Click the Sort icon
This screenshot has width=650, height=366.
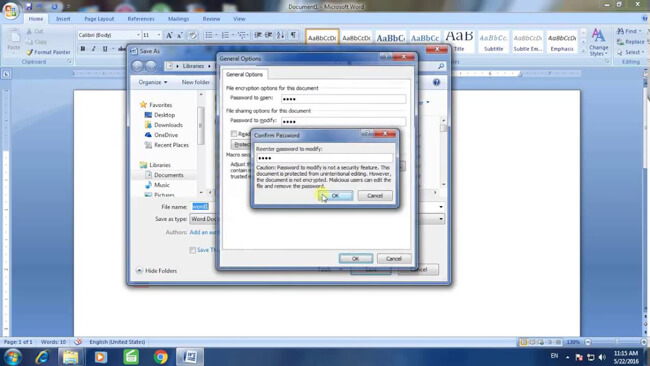click(281, 35)
